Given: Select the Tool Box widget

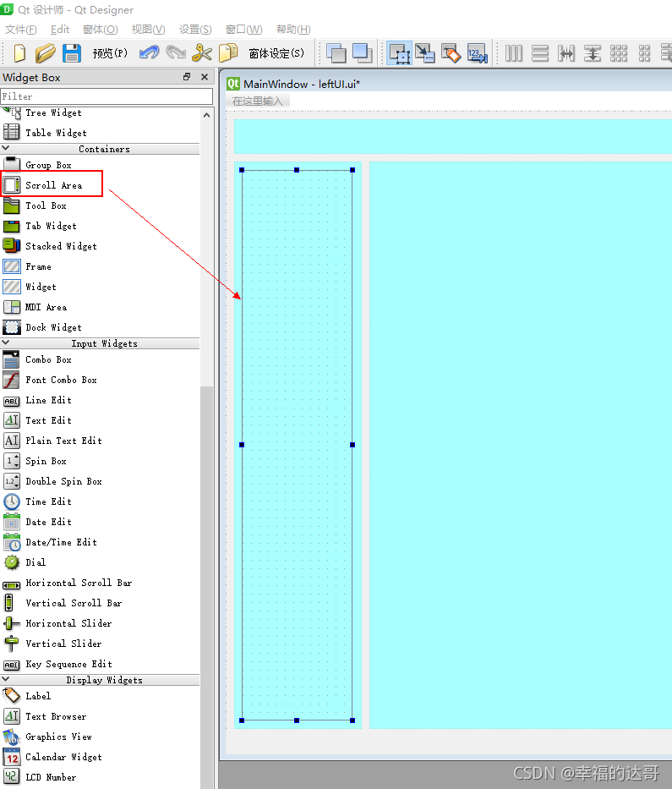Looking at the screenshot, I should click(46, 205).
